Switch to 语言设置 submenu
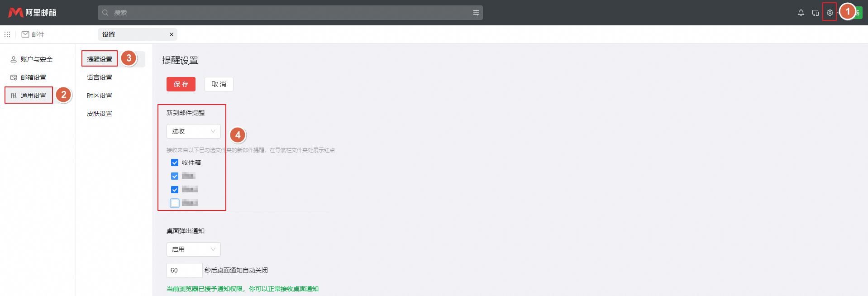This screenshot has height=296, width=868. click(x=100, y=77)
